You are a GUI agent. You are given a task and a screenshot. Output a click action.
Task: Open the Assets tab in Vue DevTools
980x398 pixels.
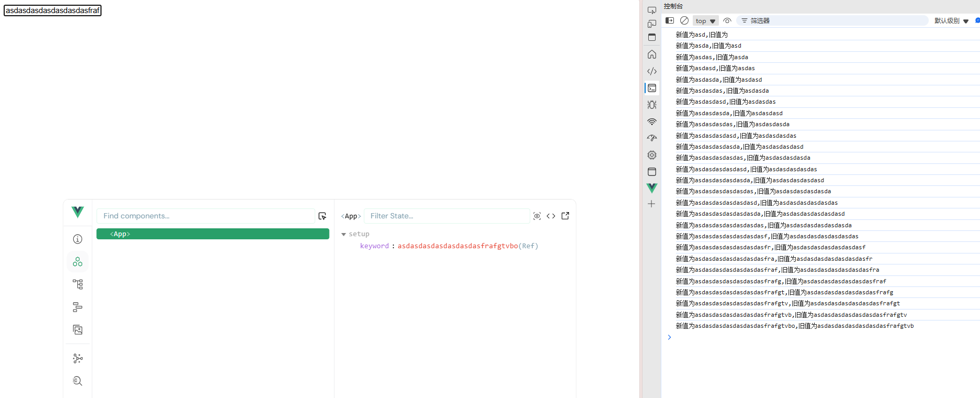tap(77, 330)
